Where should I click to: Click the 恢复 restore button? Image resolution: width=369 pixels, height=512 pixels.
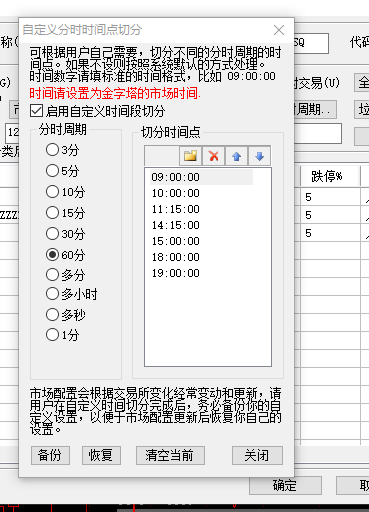coord(101,455)
